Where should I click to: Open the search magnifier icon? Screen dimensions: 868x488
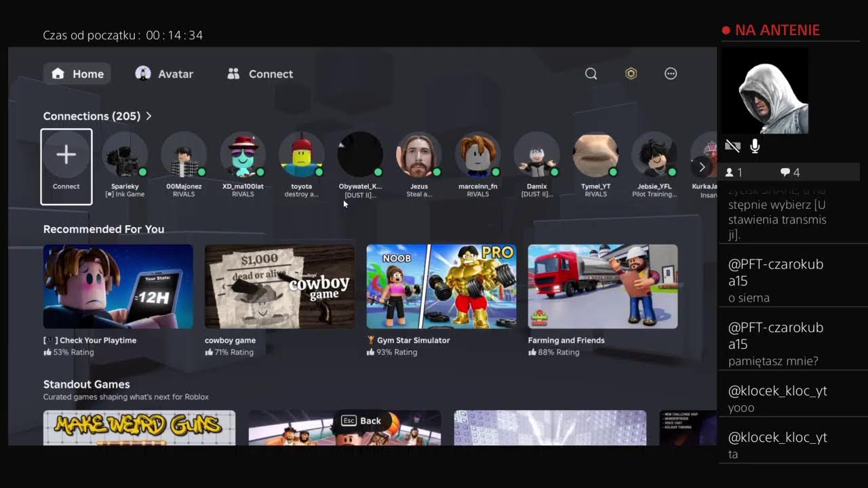click(591, 74)
